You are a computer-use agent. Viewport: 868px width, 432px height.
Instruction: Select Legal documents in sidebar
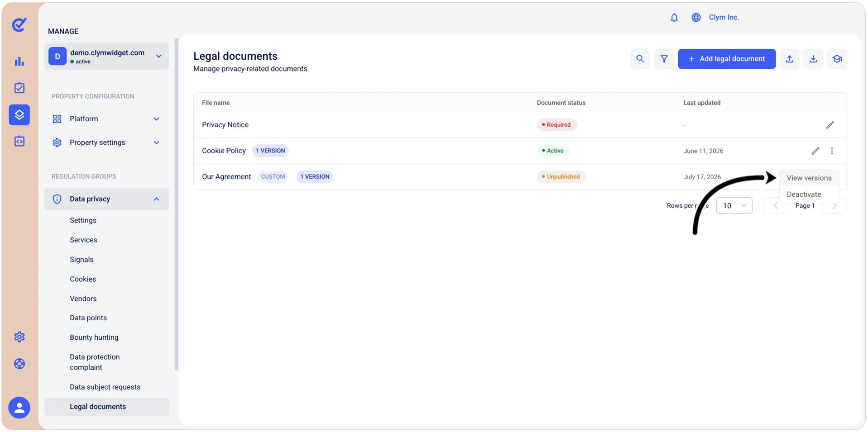click(107, 407)
